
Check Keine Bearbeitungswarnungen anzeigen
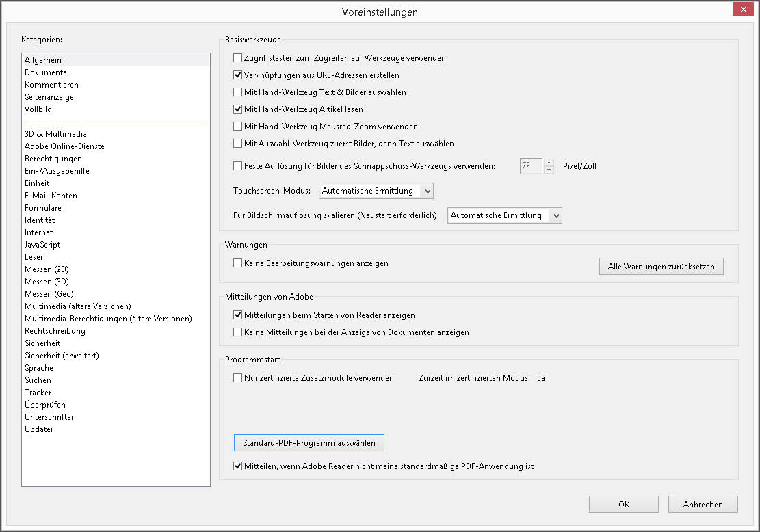tap(238, 263)
